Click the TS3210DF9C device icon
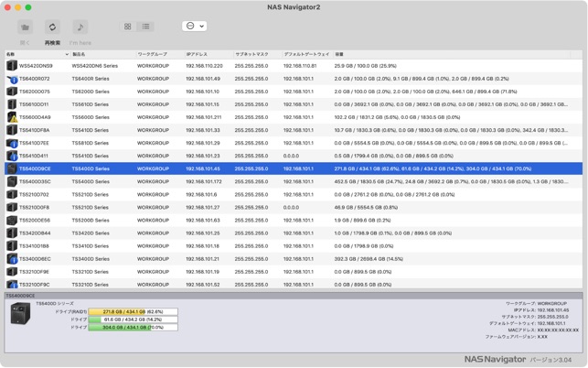This screenshot has width=588, height=368. [x=12, y=285]
